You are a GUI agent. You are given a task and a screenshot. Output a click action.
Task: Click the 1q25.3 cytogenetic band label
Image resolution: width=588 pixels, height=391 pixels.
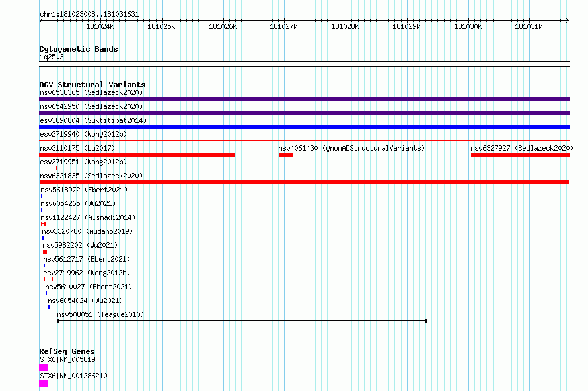pos(52,57)
